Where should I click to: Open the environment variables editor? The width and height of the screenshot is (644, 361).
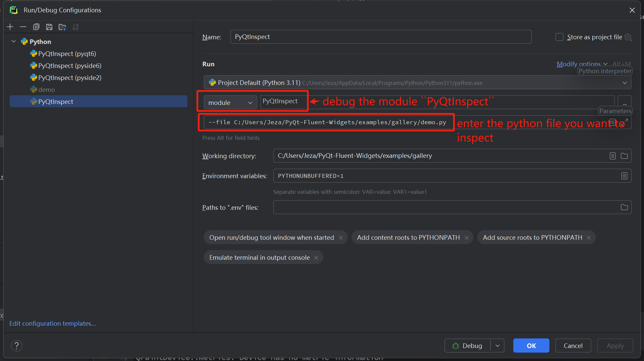point(625,176)
